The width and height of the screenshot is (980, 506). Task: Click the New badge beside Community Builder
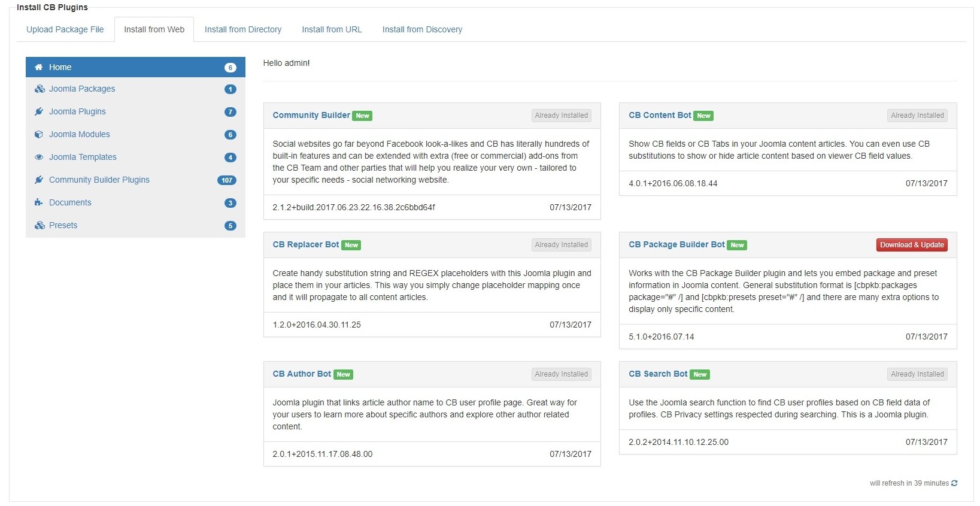click(362, 116)
